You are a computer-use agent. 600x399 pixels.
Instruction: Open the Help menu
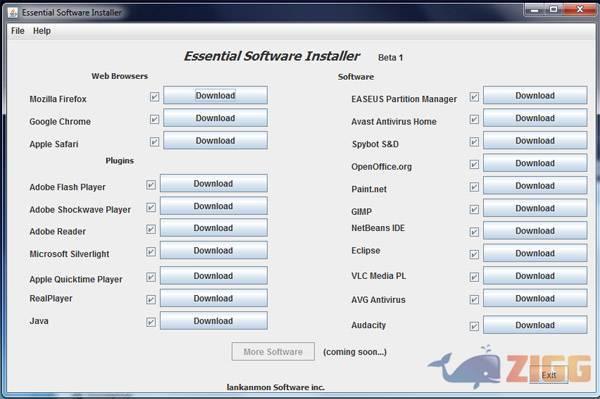pos(42,31)
